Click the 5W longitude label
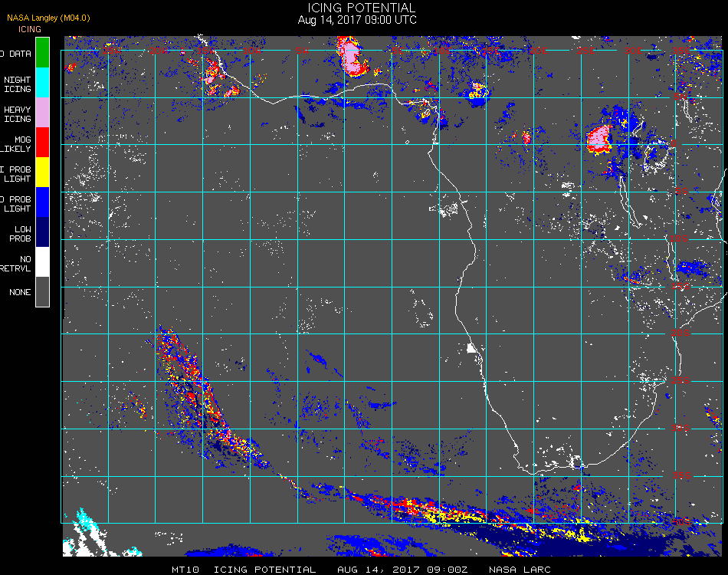 (302, 50)
